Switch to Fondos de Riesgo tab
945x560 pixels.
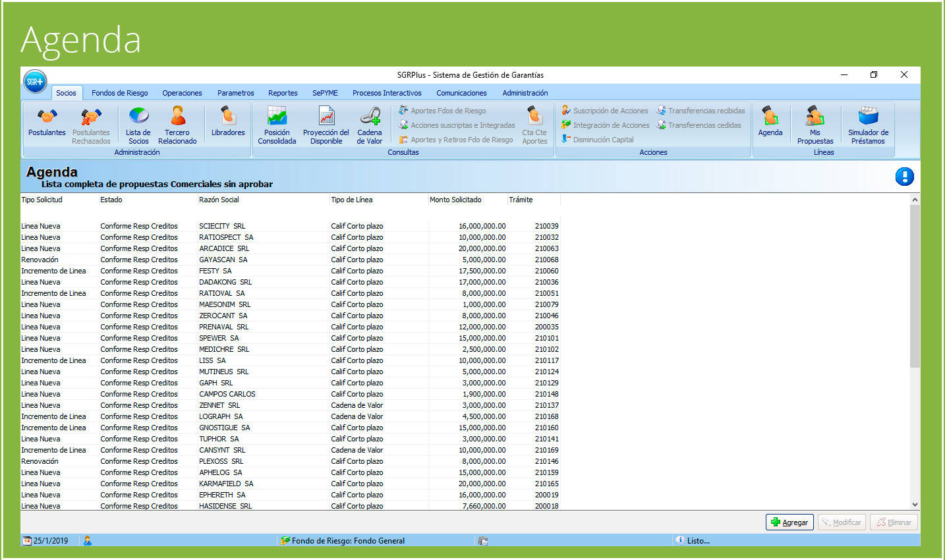(x=119, y=93)
